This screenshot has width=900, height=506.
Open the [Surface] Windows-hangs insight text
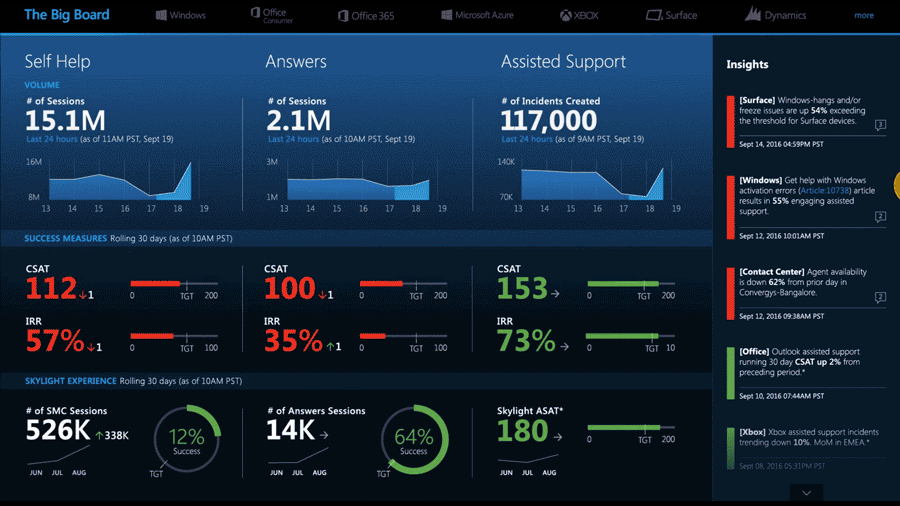click(802, 111)
